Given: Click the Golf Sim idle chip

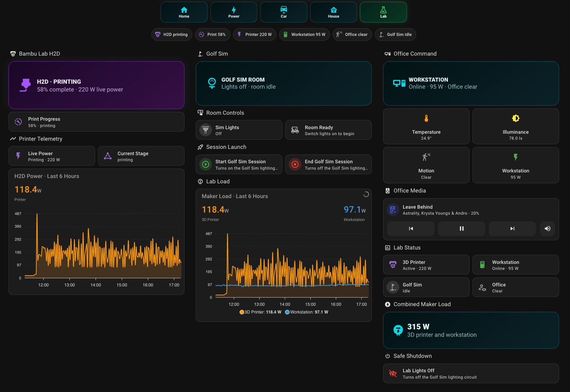Looking at the screenshot, I should coord(395,35).
